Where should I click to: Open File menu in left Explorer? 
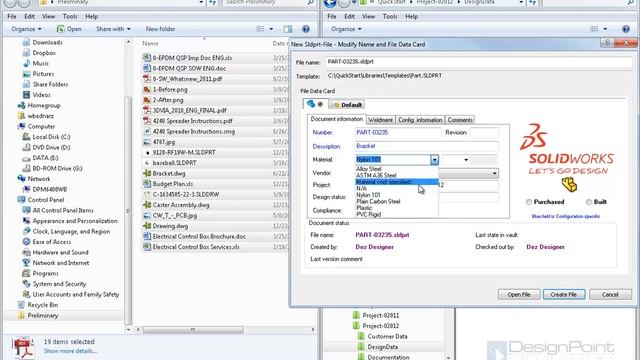pyautogui.click(x=12, y=17)
